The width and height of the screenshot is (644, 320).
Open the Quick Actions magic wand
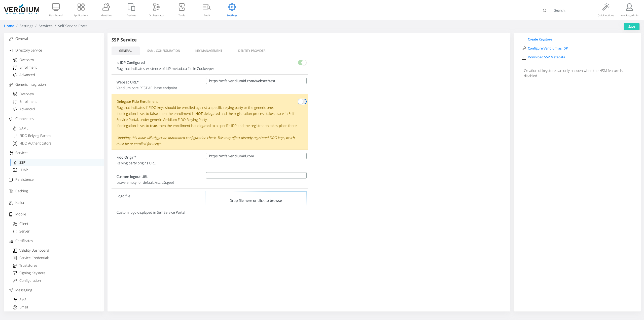(605, 7)
